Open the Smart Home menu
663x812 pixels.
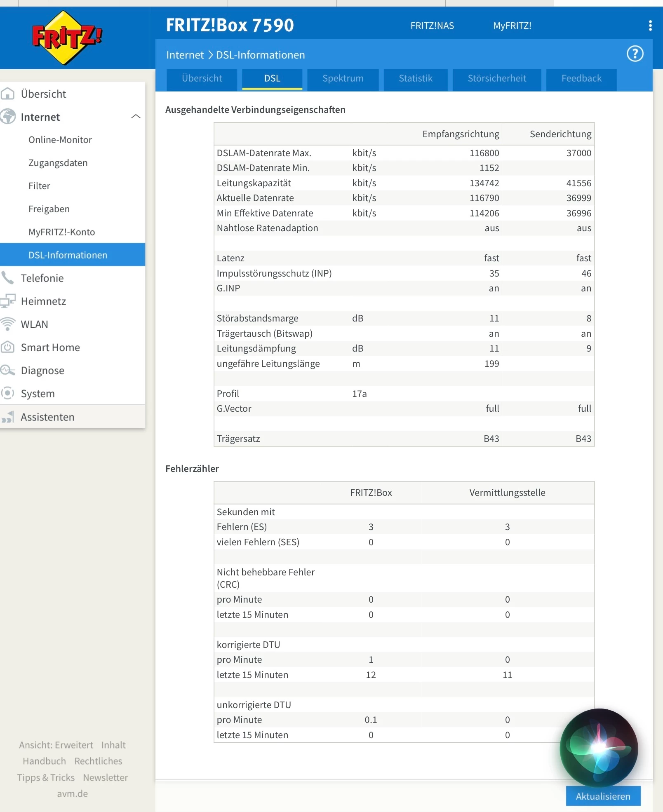(50, 347)
